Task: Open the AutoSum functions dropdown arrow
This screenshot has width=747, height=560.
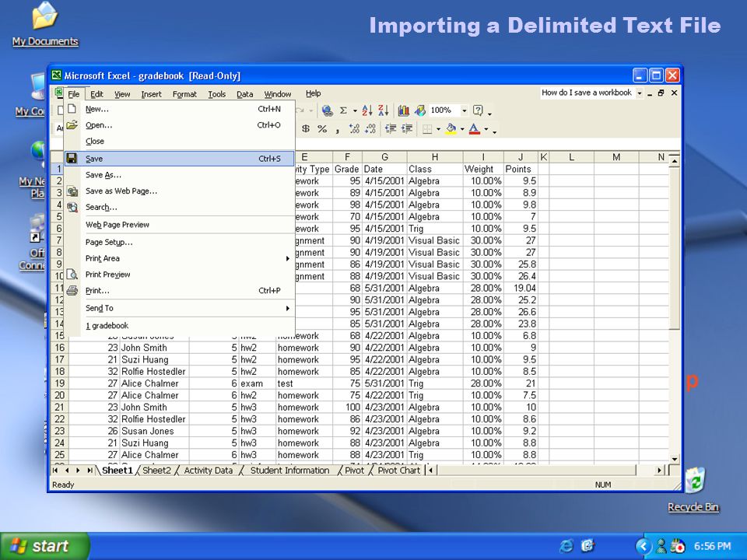Action: (x=355, y=111)
